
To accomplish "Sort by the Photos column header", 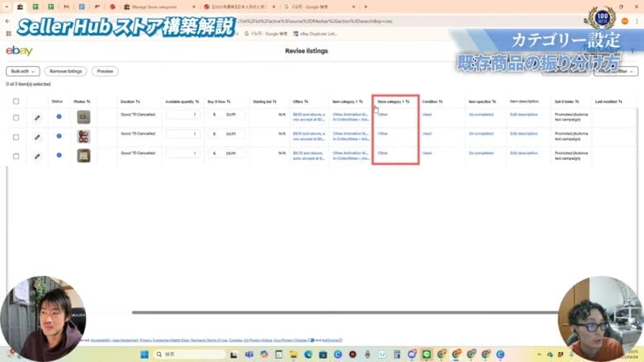I will [82, 101].
